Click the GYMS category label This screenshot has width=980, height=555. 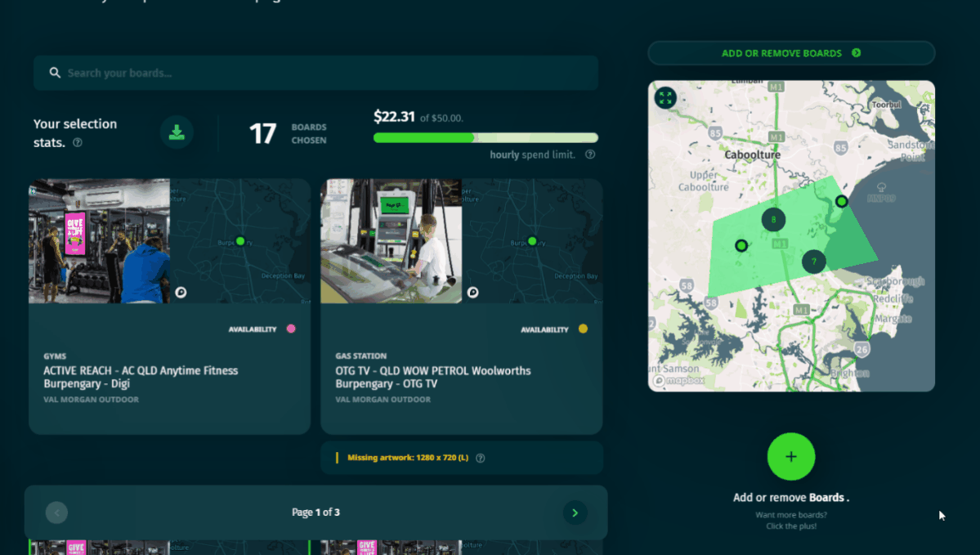click(55, 356)
